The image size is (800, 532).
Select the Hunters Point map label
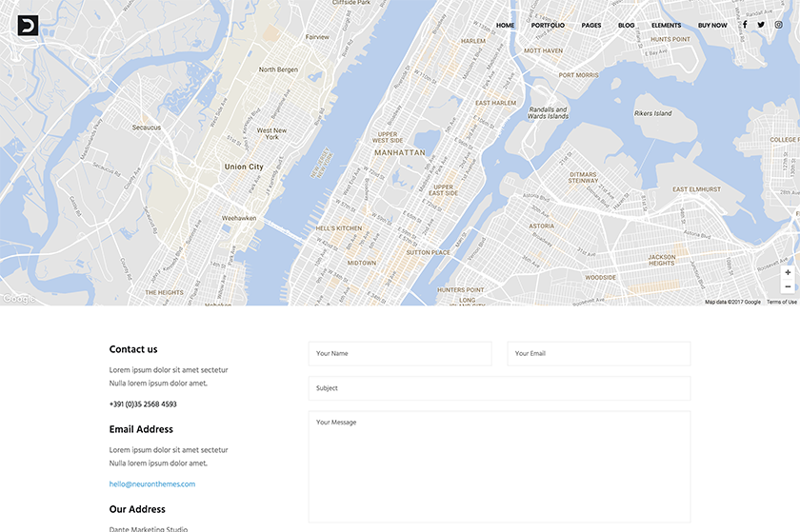pos(460,289)
